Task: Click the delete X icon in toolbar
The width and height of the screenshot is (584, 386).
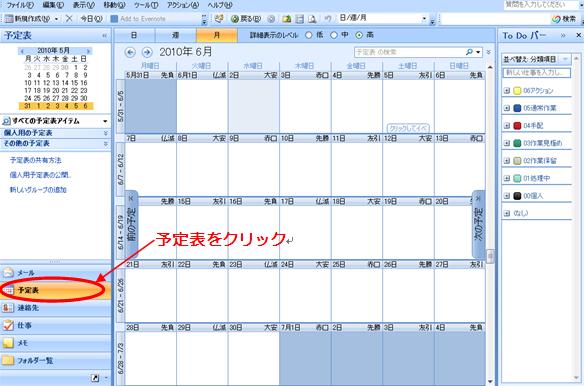Action: click(69, 18)
